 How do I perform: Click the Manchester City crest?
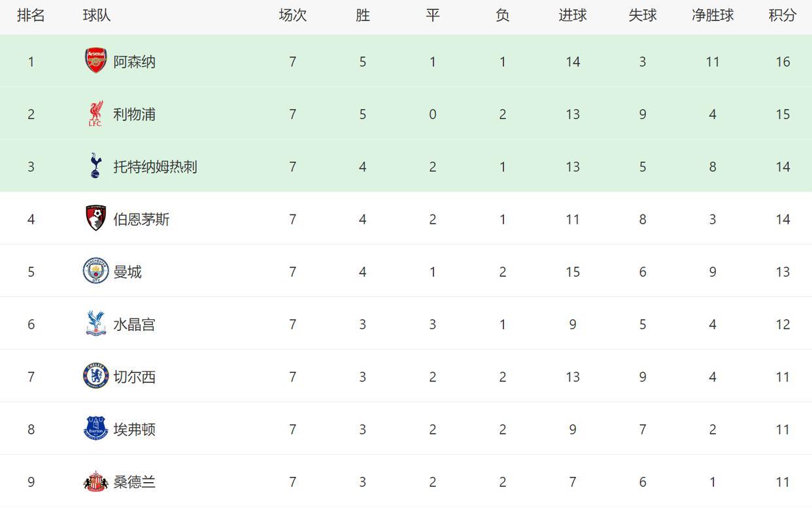click(95, 271)
